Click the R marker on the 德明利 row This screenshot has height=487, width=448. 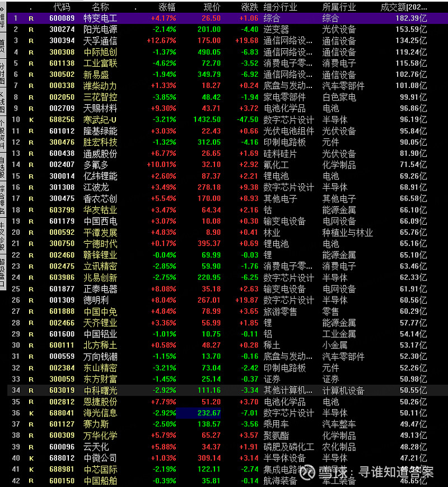[x=31, y=300]
